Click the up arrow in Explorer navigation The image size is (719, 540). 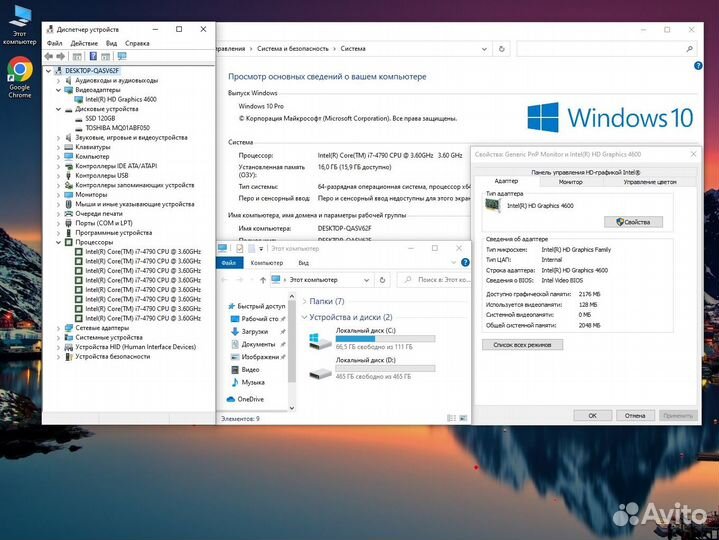[262, 280]
